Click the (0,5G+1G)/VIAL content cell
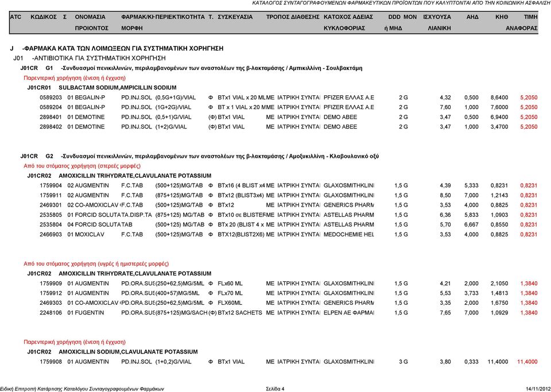This screenshot has width=551, height=392. click(x=176, y=98)
